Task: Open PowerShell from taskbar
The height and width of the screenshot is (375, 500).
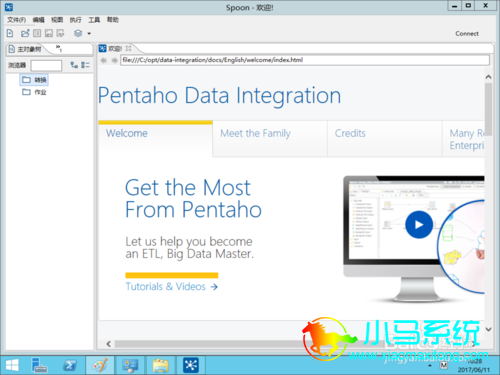Action: click(70, 365)
